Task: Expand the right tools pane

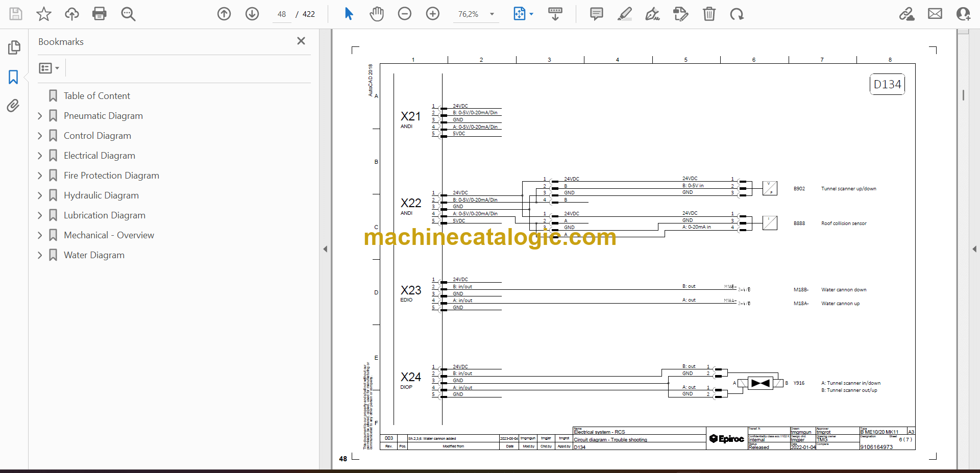Action: pos(974,249)
